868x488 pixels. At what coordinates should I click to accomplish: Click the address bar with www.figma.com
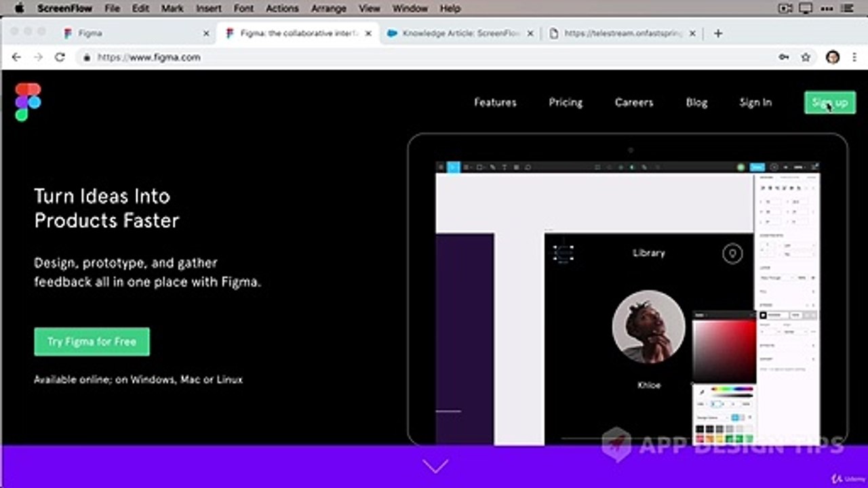427,58
